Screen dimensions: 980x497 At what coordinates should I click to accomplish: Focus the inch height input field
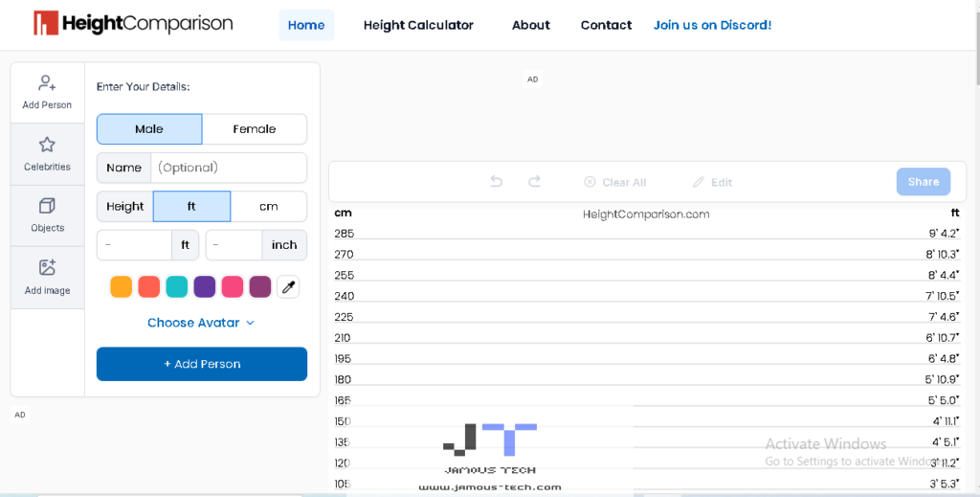coord(234,245)
